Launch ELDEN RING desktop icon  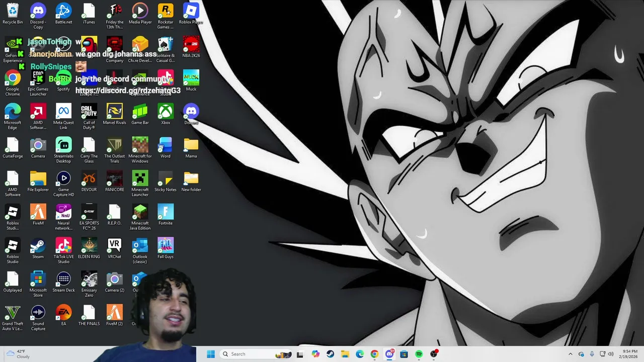pos(89,248)
